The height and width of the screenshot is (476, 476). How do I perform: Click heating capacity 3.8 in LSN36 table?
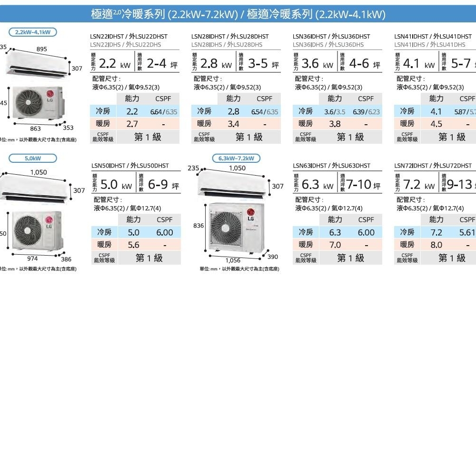(335, 124)
